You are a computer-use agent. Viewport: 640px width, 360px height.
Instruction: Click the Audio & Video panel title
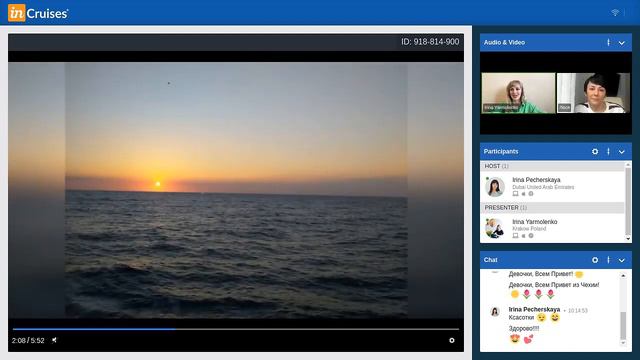pyautogui.click(x=504, y=42)
